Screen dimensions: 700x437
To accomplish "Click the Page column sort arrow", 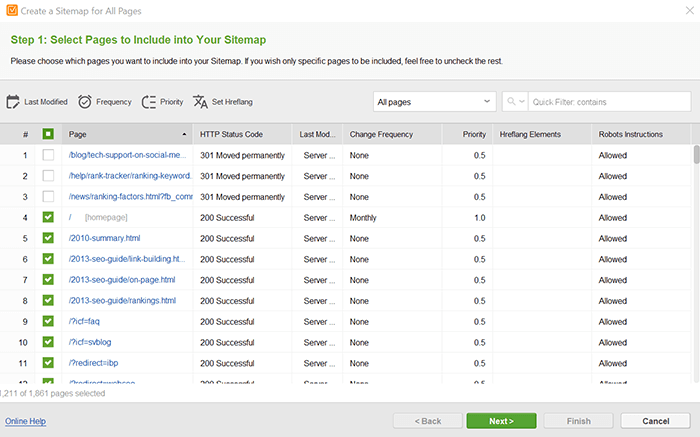I will click(184, 134).
